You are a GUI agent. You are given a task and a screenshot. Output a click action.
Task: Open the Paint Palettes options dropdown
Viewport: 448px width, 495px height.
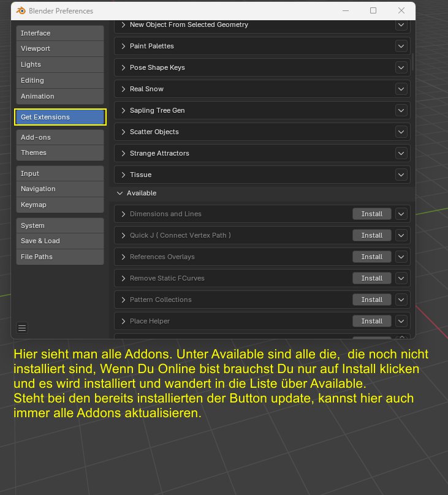coord(401,46)
